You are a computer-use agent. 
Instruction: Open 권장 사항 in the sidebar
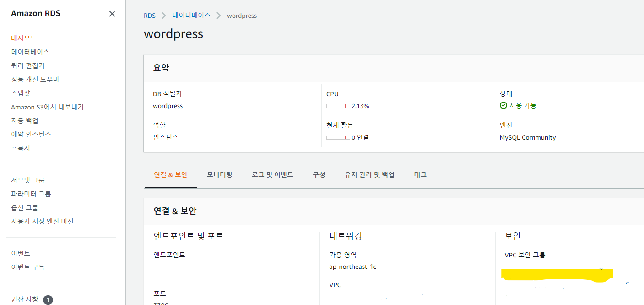coord(25,299)
